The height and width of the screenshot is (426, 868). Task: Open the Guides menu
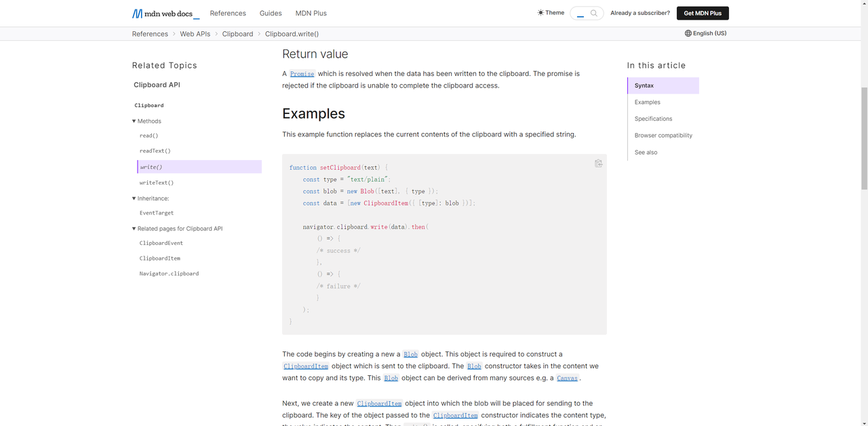click(x=271, y=13)
